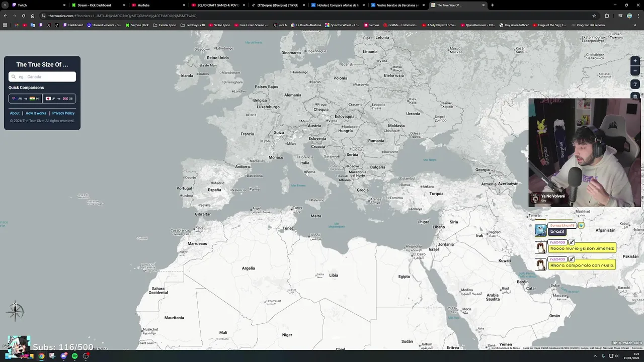Open Serpias | Kick bookmark
Image resolution: width=644 pixels, height=362 pixels.
[137, 25]
